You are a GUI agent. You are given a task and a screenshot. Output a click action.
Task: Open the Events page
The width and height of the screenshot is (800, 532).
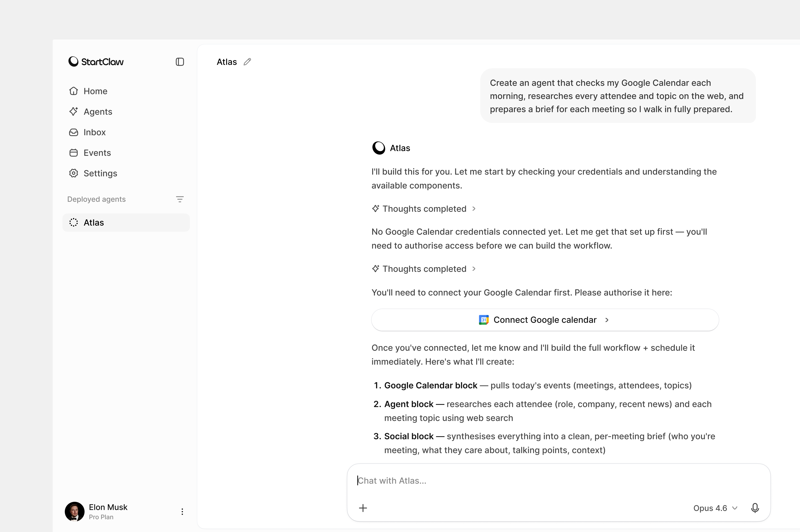pos(97,153)
